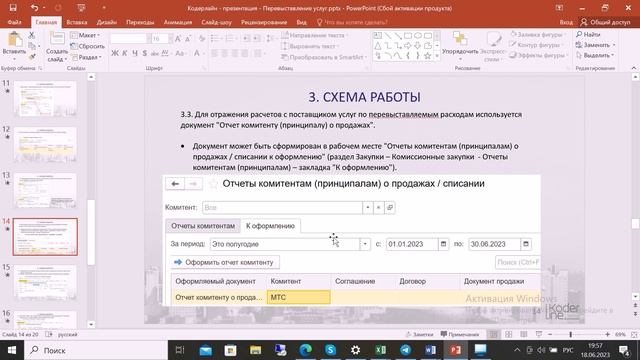Open the Аа change case dropdown

click(x=180, y=53)
